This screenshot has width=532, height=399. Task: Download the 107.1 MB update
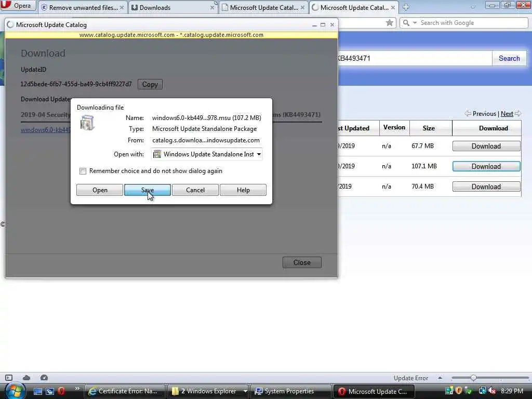[486, 167]
